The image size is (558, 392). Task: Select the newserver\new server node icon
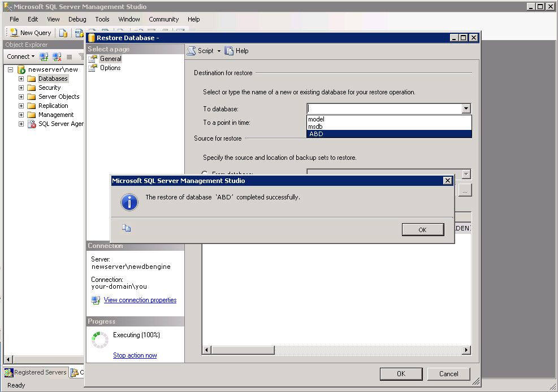[x=21, y=69]
